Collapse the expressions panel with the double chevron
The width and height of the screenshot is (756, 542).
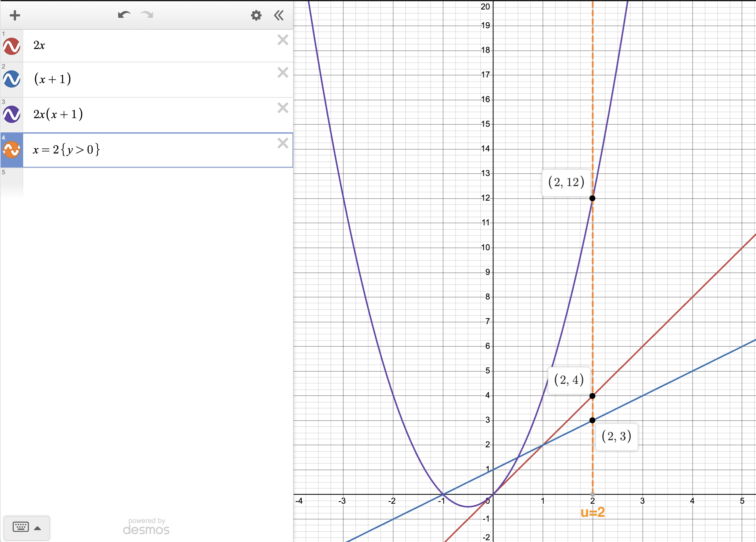pyautogui.click(x=279, y=15)
